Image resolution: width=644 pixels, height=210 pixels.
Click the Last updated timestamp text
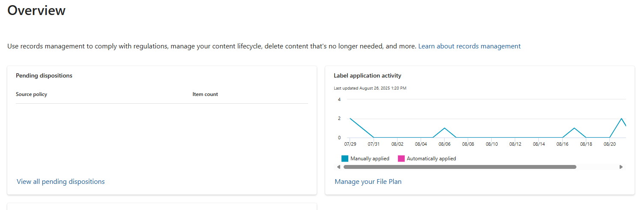(370, 88)
